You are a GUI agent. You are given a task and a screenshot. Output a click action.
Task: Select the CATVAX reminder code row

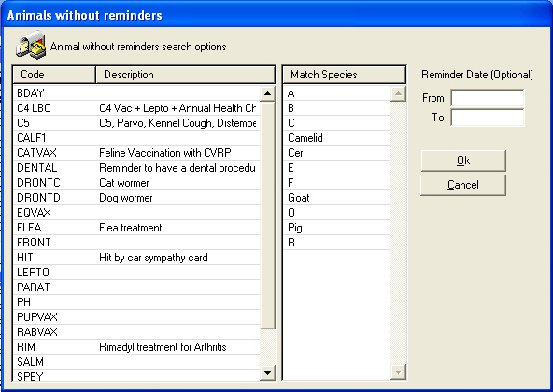136,153
